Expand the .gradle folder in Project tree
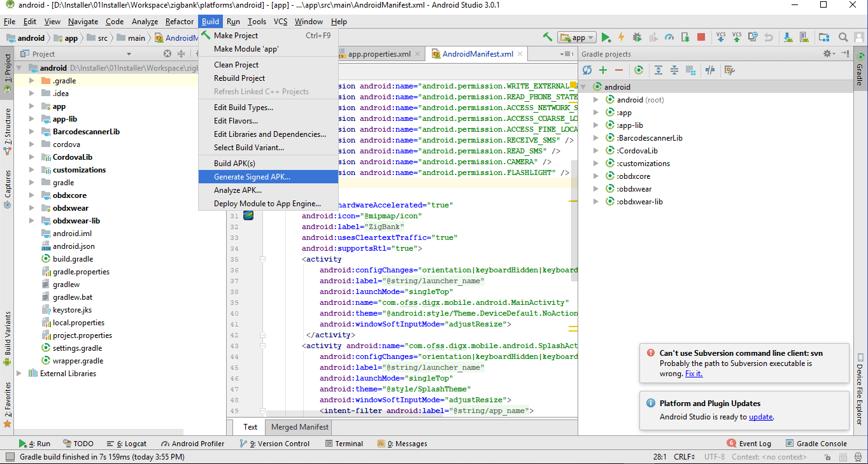The image size is (868, 464). [x=31, y=81]
